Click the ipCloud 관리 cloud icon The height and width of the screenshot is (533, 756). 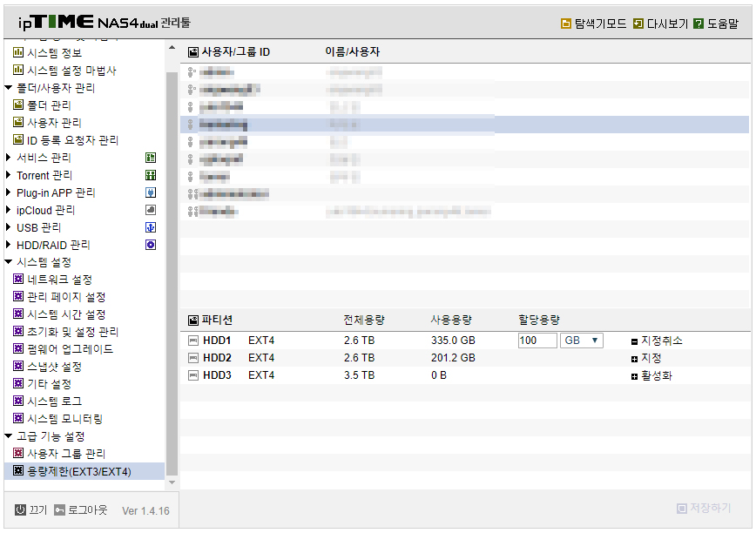(x=151, y=210)
